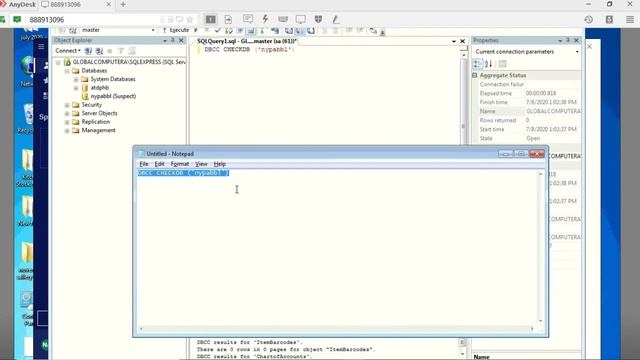Screen dimensions: 640x360
Task: Favorite this AnyDesk address with star icon
Action: 190,20
